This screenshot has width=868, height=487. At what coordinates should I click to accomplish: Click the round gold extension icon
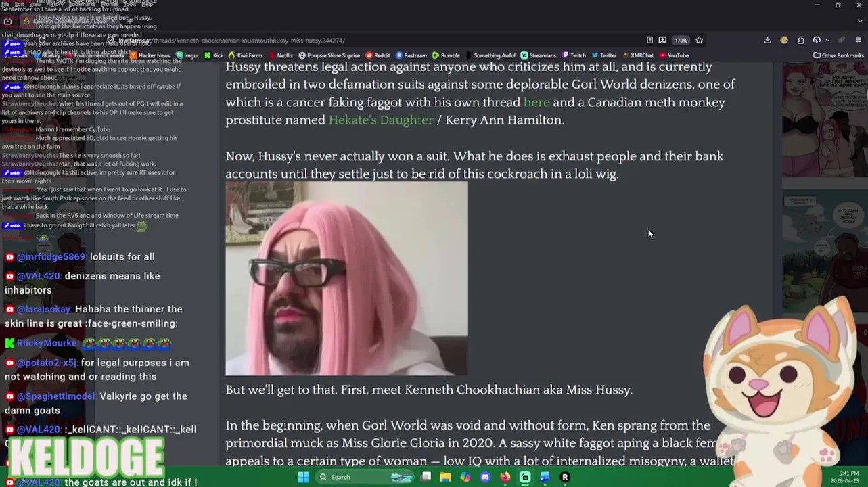pyautogui.click(x=784, y=40)
